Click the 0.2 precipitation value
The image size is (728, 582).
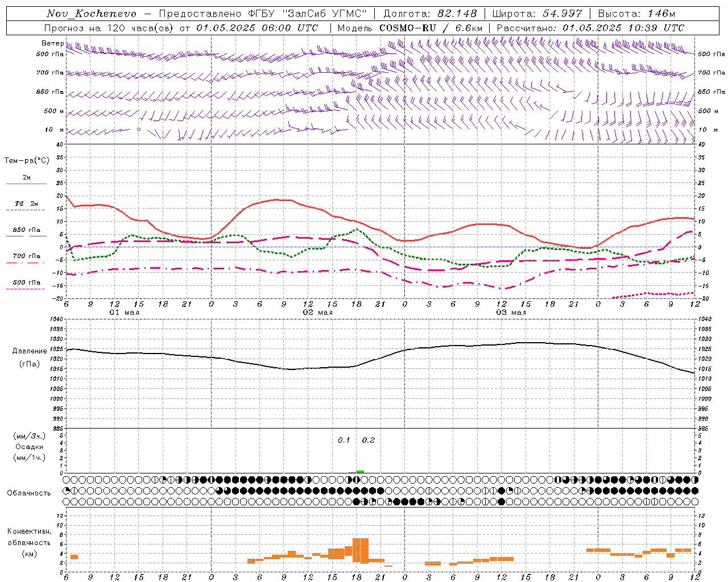[369, 440]
